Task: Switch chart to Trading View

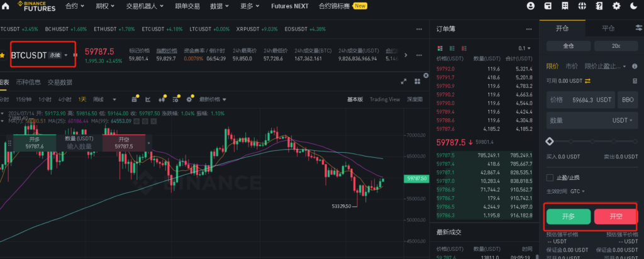Action: [384, 99]
